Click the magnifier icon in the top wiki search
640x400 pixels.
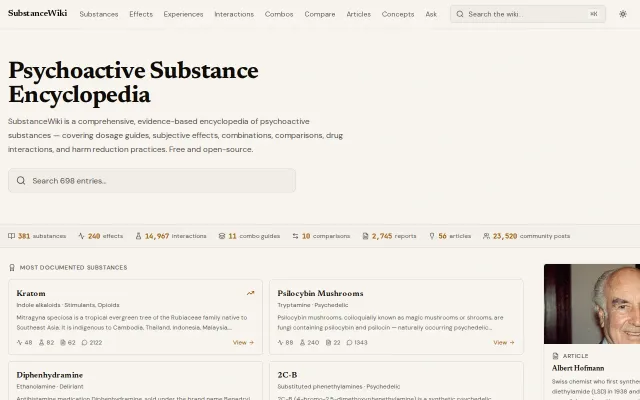pyautogui.click(x=460, y=14)
